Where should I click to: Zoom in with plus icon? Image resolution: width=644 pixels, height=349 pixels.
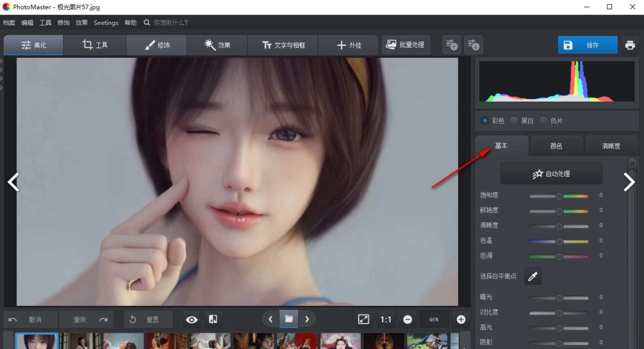click(x=461, y=319)
